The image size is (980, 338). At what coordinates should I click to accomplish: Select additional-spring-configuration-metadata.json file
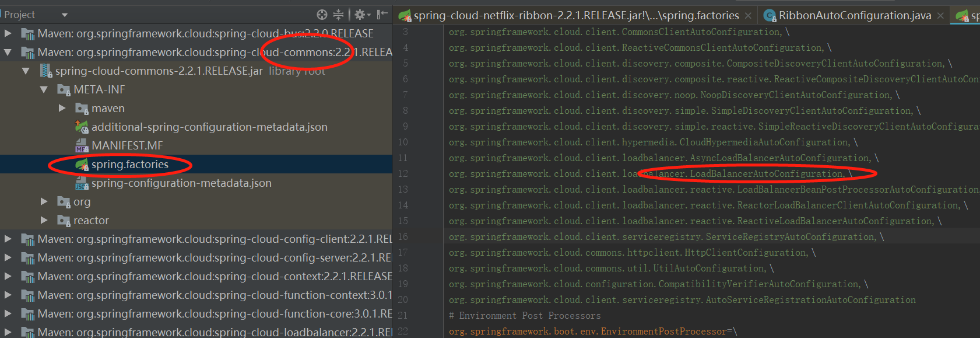pos(209,127)
